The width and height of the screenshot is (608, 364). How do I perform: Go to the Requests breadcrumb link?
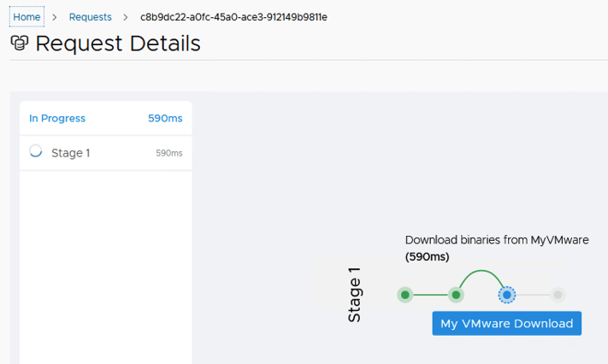[90, 17]
